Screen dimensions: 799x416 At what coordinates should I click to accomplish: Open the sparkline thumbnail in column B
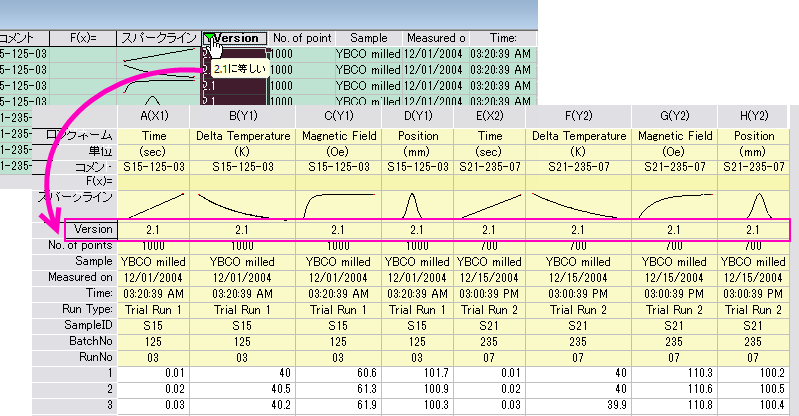point(243,205)
